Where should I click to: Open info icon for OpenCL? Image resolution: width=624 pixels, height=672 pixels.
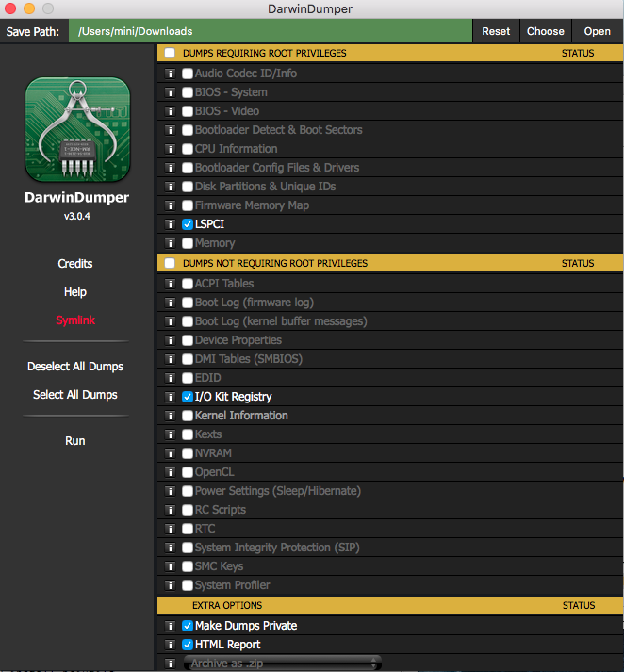pos(171,472)
